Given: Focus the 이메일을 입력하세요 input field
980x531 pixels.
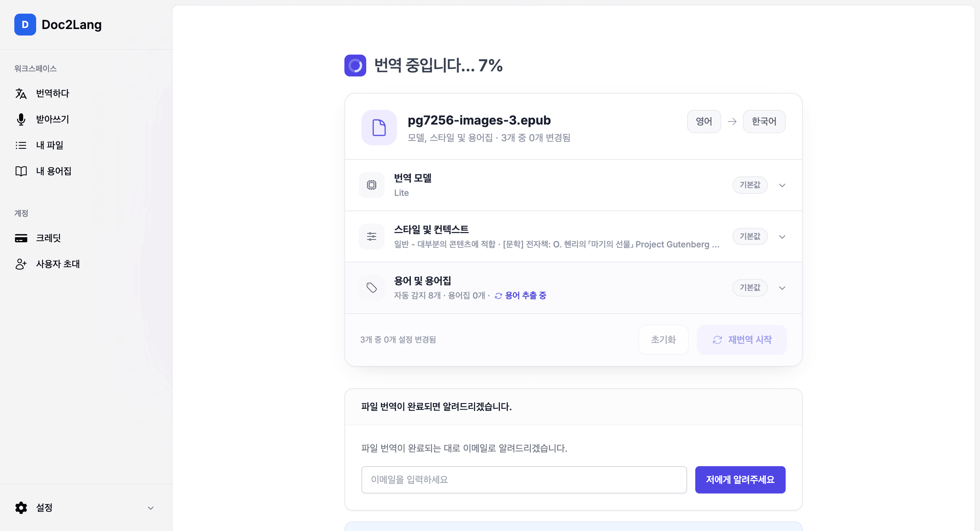Looking at the screenshot, I should tap(524, 479).
